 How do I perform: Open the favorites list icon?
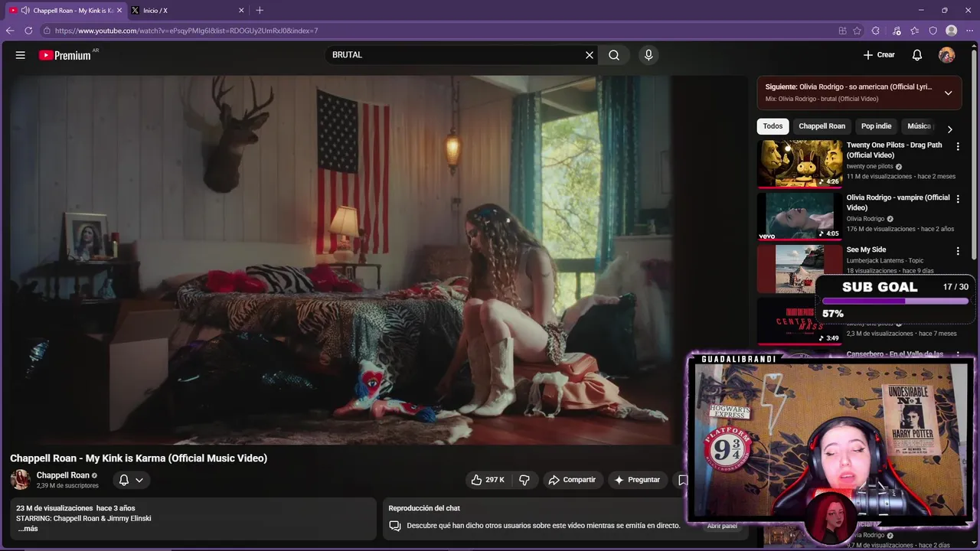pos(915,31)
